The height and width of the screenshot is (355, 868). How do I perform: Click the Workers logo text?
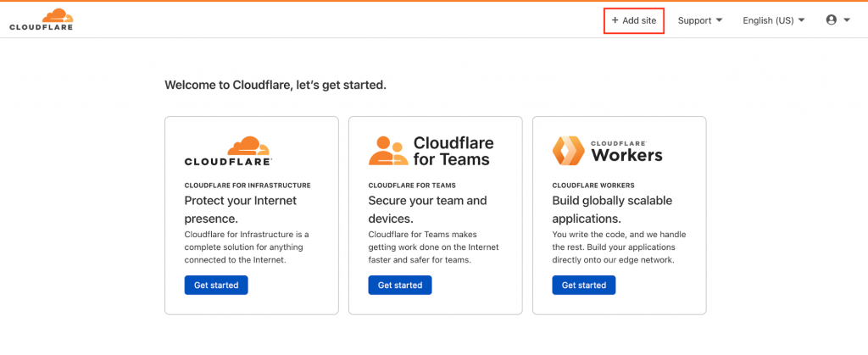(x=626, y=154)
